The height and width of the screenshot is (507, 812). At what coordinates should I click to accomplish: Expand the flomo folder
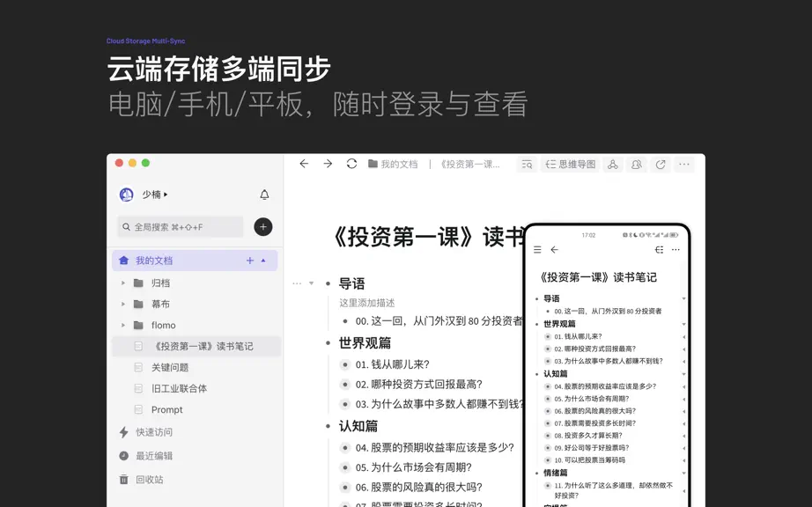[x=122, y=326]
